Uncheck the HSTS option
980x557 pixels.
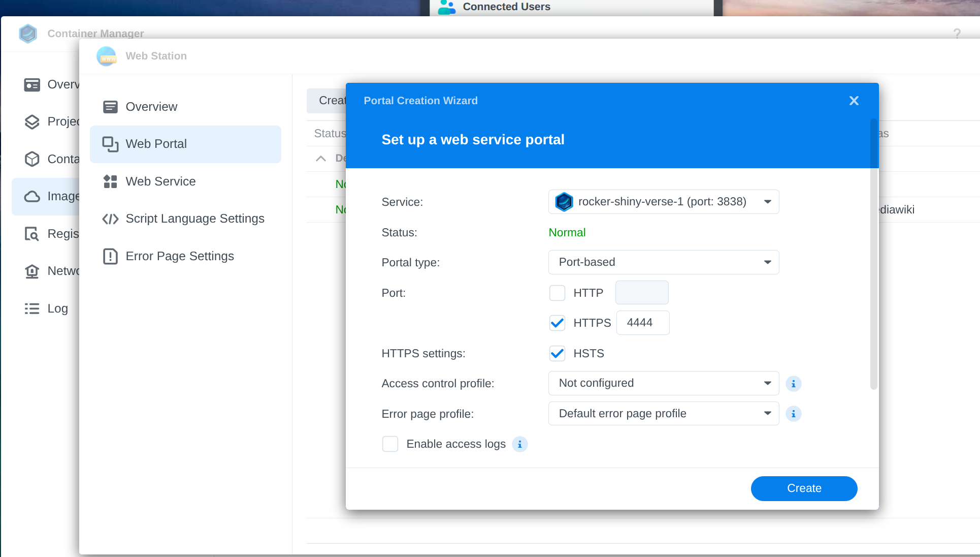click(x=557, y=353)
